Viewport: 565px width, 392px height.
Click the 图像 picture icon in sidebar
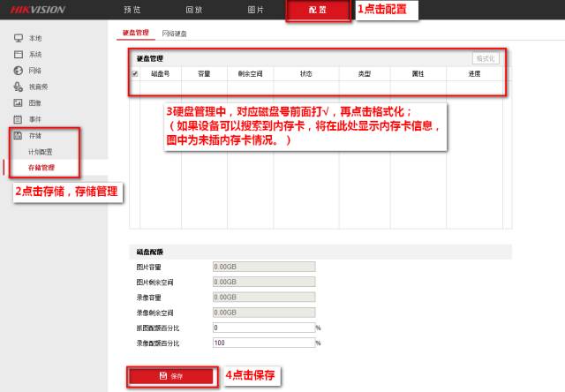tap(18, 102)
